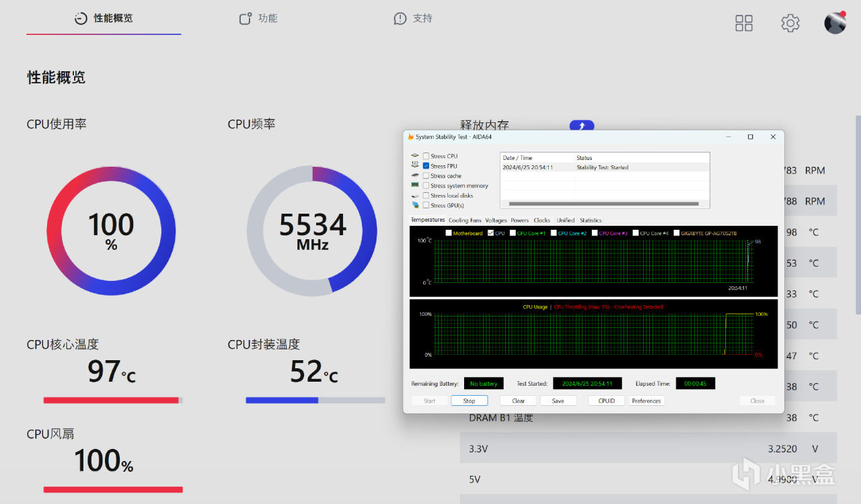This screenshot has height=504, width=861.
Task: Check the GIGABYTE GP-AG70S2TB graph checkbox
Action: click(677, 233)
